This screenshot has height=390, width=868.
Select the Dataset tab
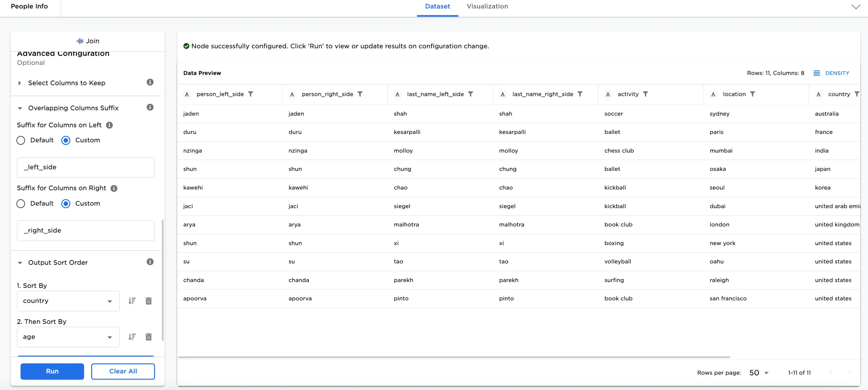click(x=437, y=6)
